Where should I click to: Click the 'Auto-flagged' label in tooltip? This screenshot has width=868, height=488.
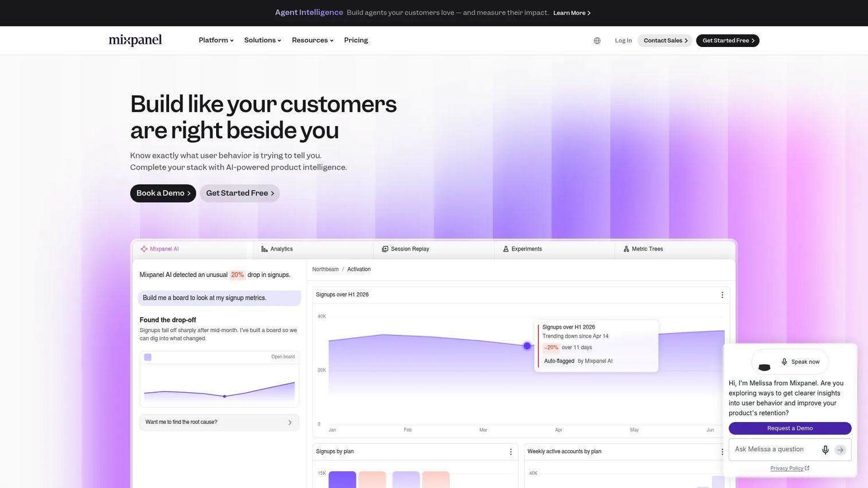point(559,361)
